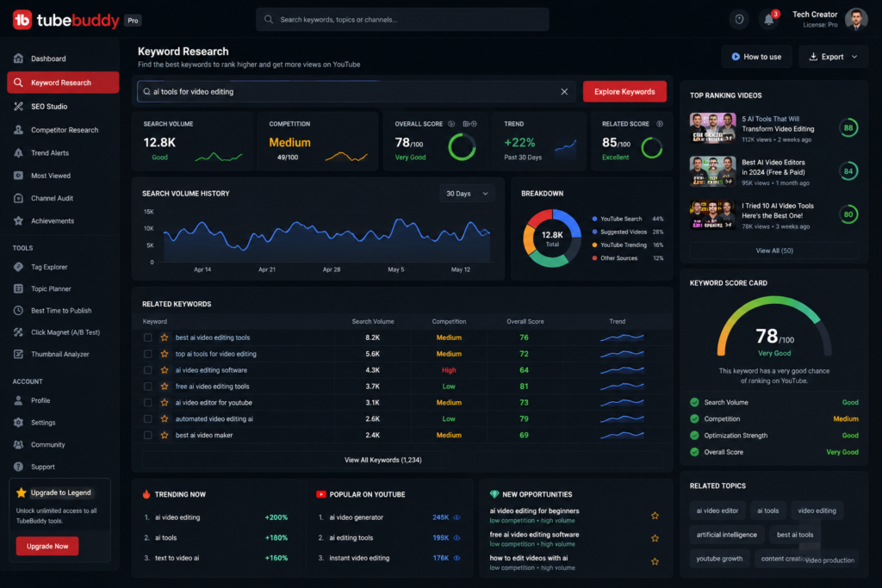Star the 'ai video editor for youtube' keyword

coord(165,403)
